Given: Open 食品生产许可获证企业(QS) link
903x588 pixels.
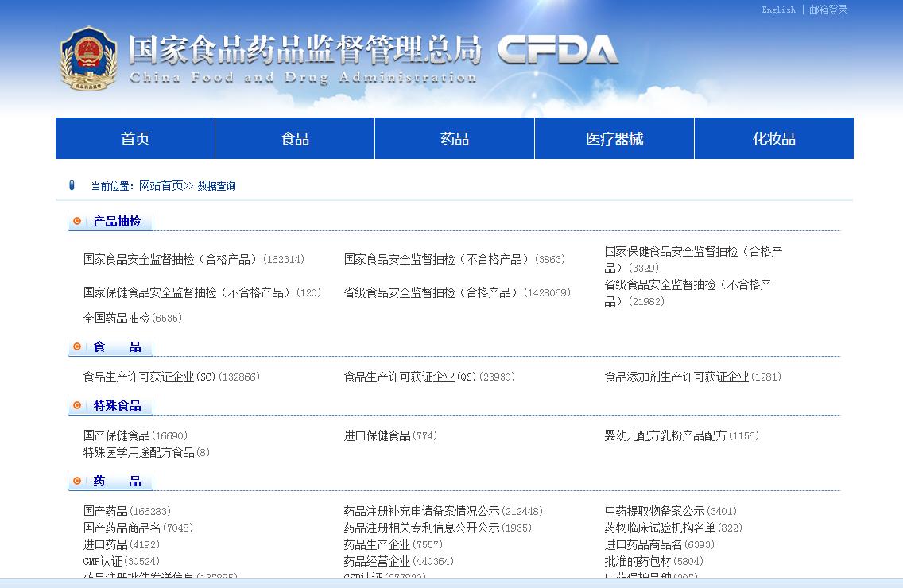Looking at the screenshot, I should (x=429, y=377).
